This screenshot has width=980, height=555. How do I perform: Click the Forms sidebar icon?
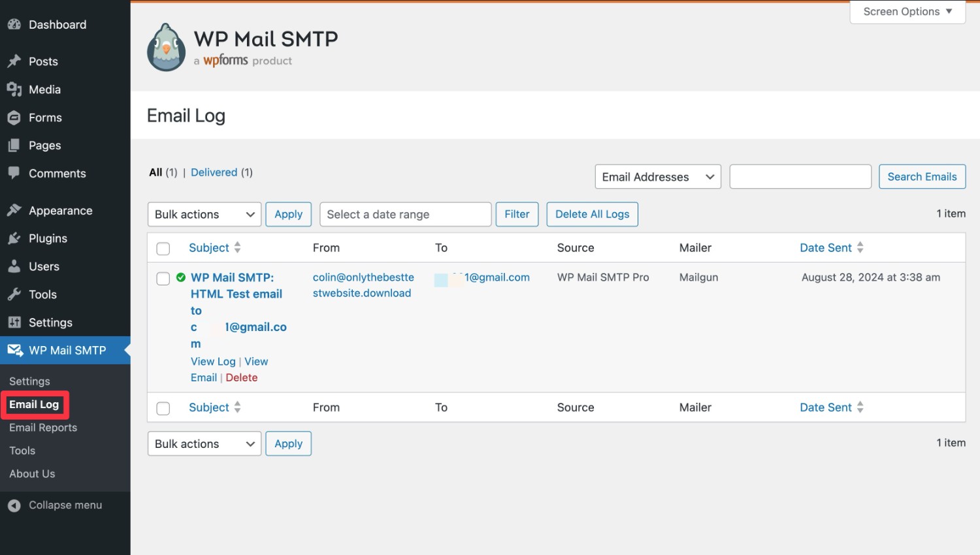[x=14, y=118]
